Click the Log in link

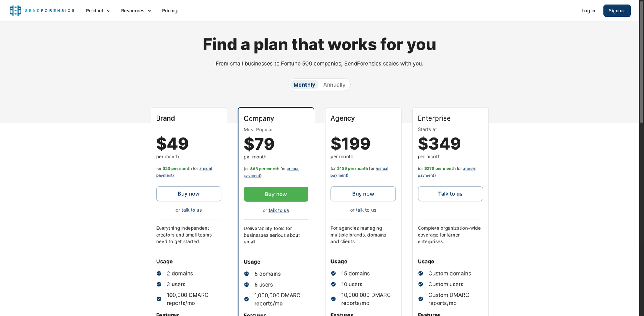(588, 11)
